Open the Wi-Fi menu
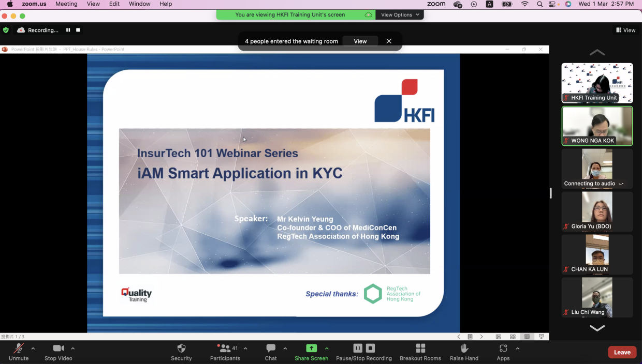642x364 pixels. coord(525,4)
